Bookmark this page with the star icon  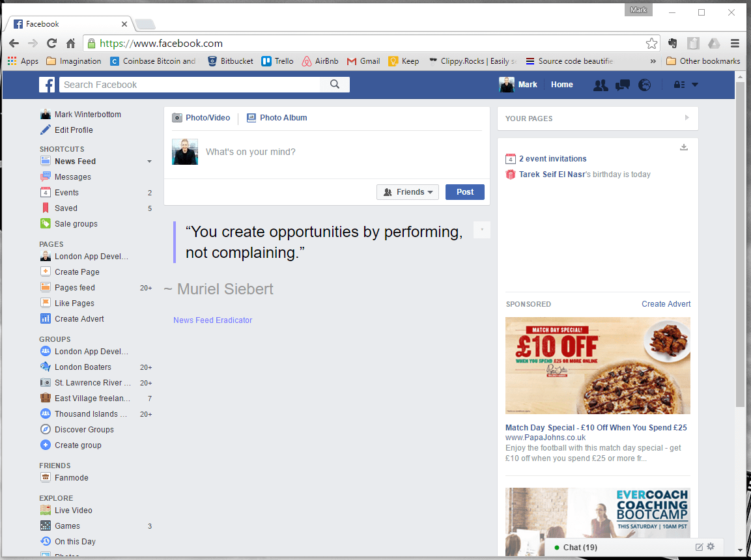click(651, 44)
